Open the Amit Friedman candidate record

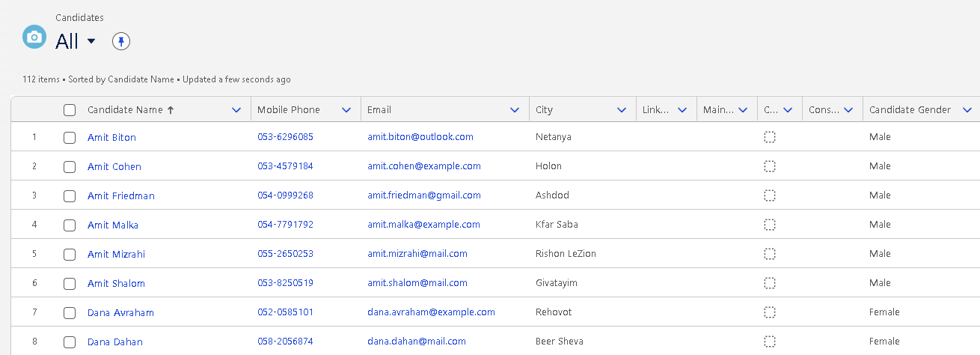coord(120,195)
